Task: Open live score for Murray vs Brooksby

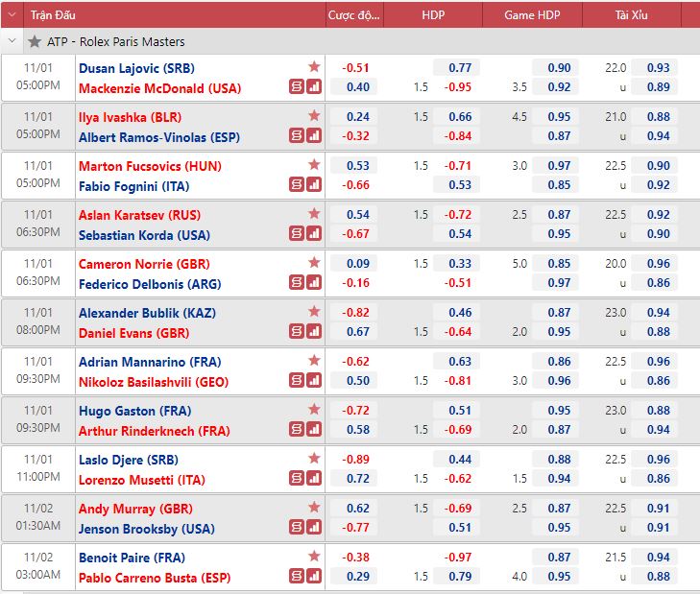Action: coord(297,527)
